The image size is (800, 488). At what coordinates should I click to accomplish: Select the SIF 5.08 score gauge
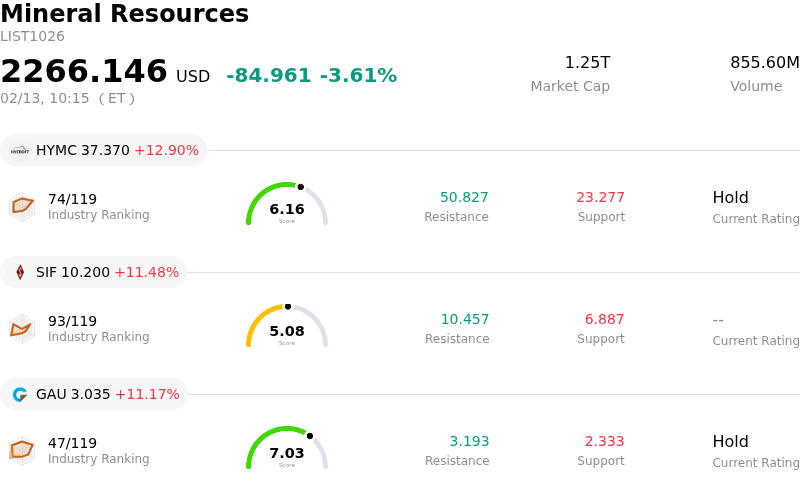[287, 326]
